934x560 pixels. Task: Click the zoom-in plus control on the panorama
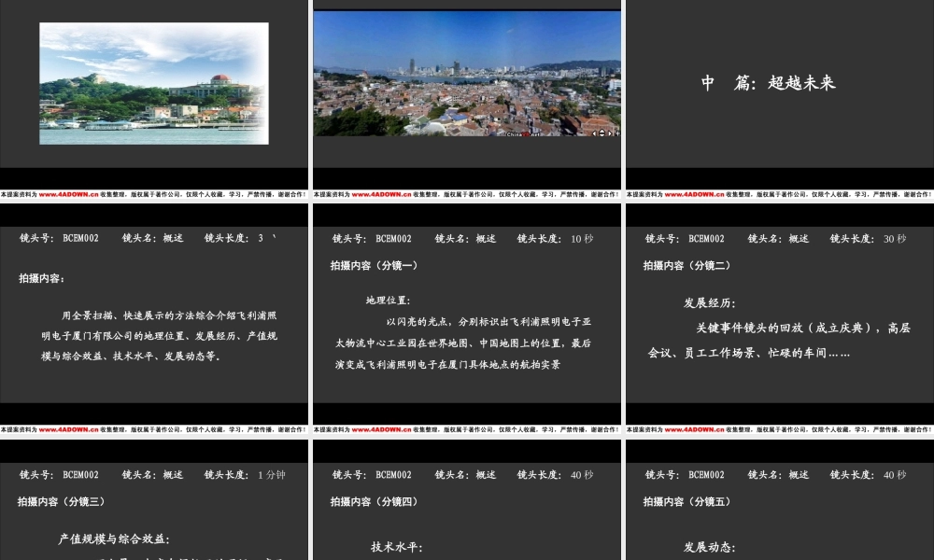point(617,133)
